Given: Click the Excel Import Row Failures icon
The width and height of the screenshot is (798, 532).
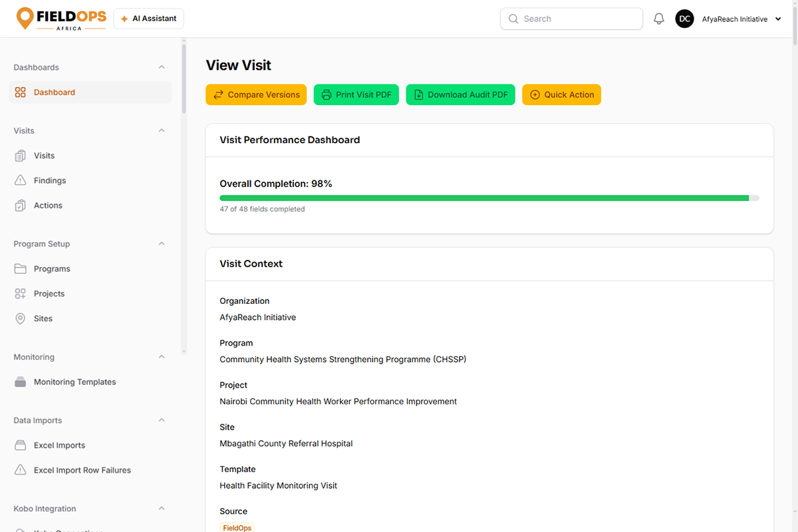Looking at the screenshot, I should 21,470.
